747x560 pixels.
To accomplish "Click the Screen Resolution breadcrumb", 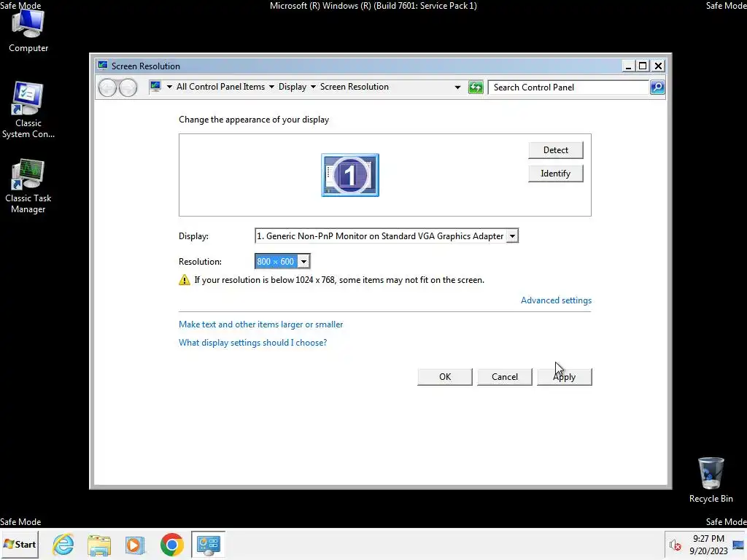I will tap(354, 87).
